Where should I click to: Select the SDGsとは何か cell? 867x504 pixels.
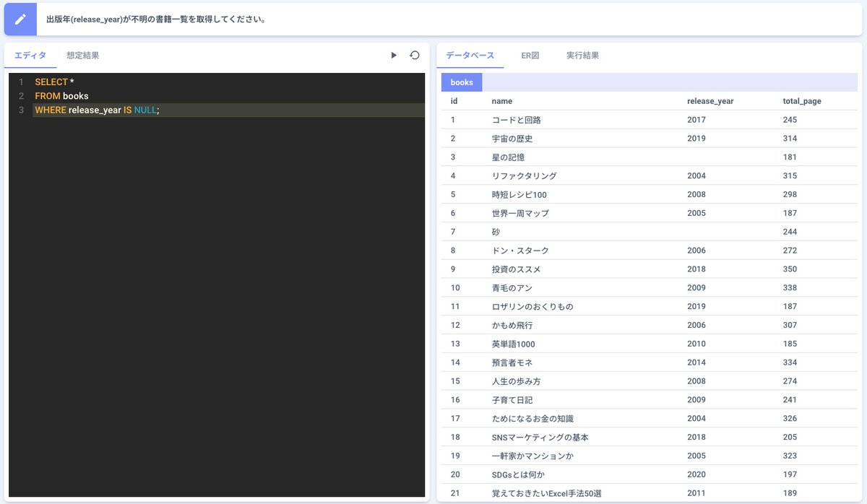pyautogui.click(x=518, y=474)
